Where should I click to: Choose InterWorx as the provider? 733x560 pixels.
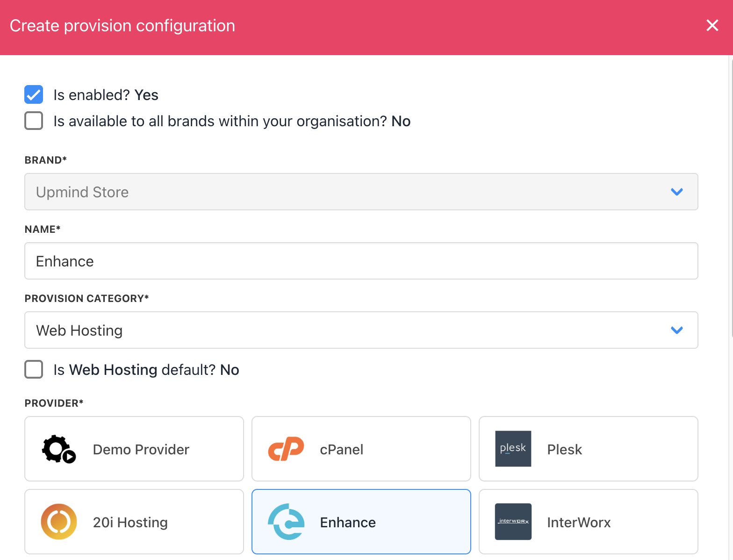[x=588, y=522]
